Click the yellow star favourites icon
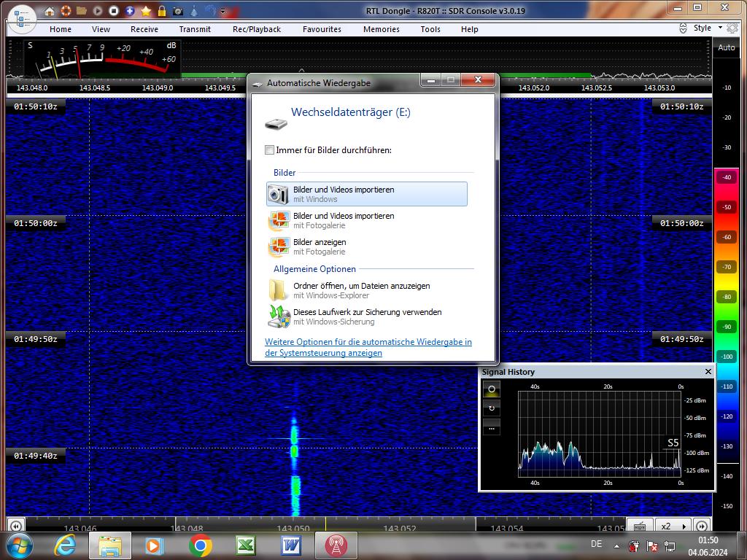 pyautogui.click(x=146, y=10)
